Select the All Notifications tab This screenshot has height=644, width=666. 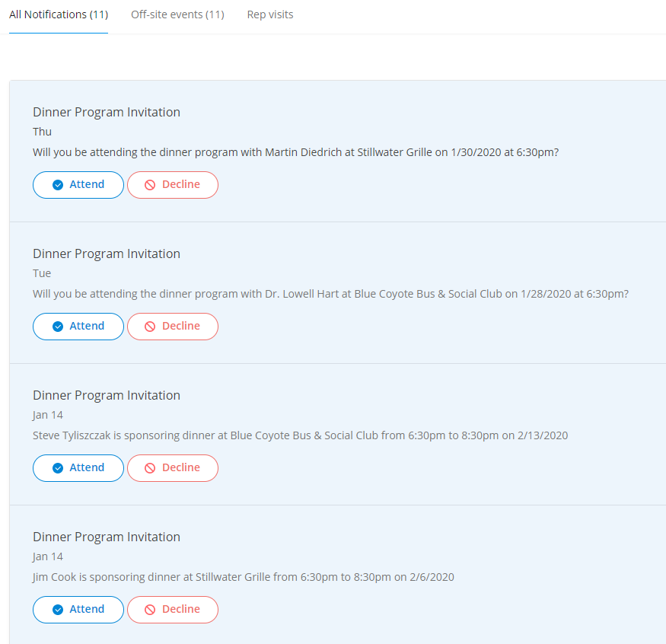[x=59, y=14]
